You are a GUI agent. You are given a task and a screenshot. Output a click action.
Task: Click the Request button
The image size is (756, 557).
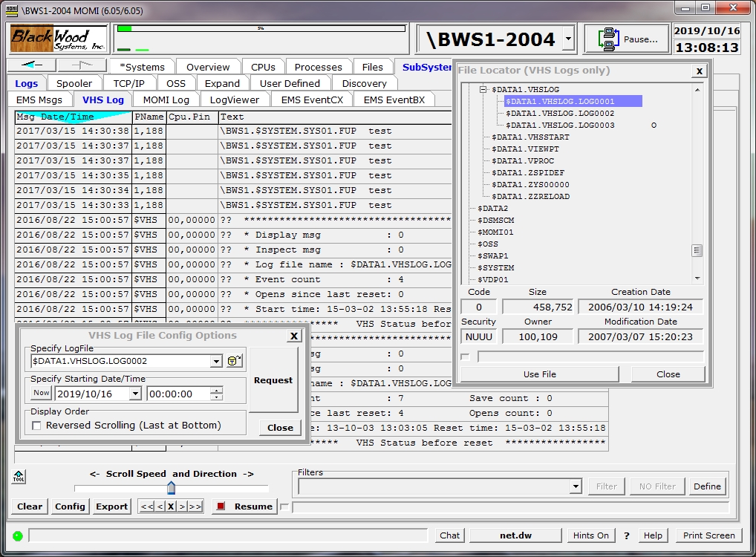(273, 380)
